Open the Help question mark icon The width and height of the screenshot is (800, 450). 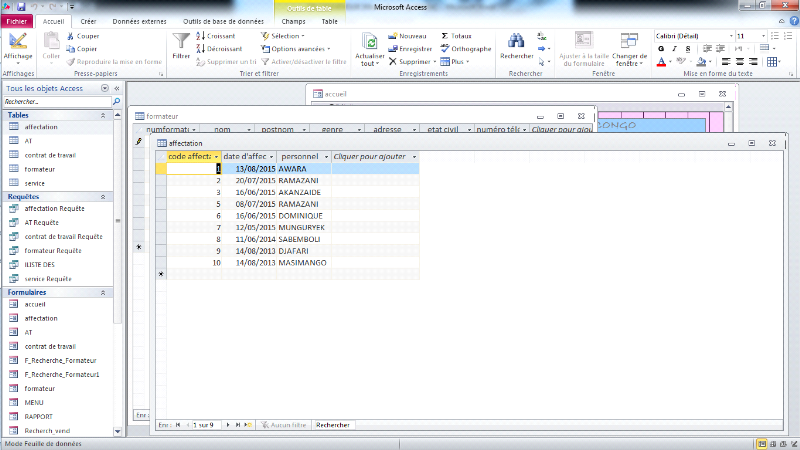click(794, 21)
